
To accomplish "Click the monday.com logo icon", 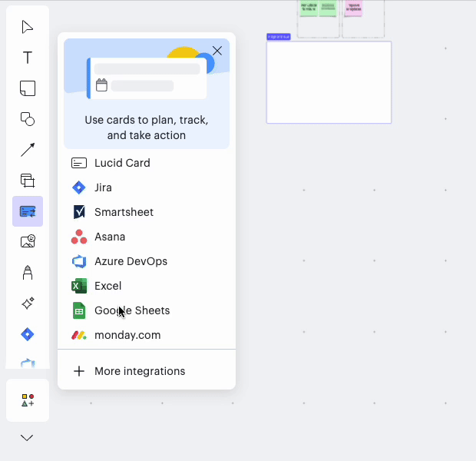I will (79, 335).
